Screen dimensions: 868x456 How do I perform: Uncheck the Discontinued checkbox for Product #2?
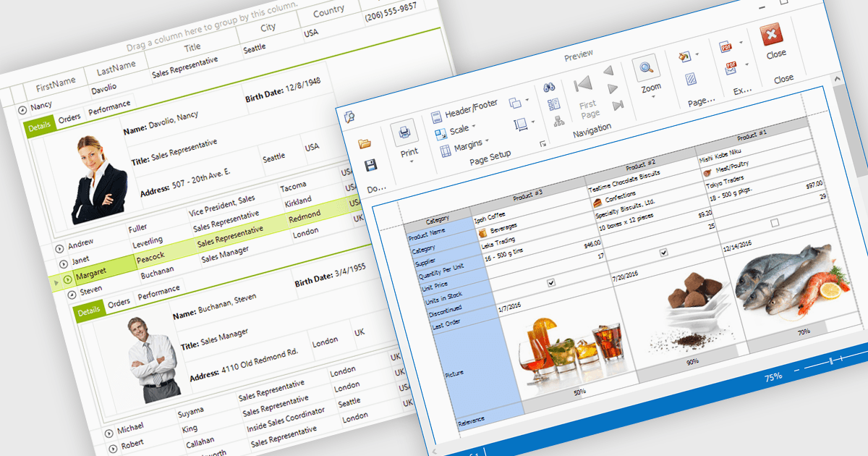click(663, 253)
